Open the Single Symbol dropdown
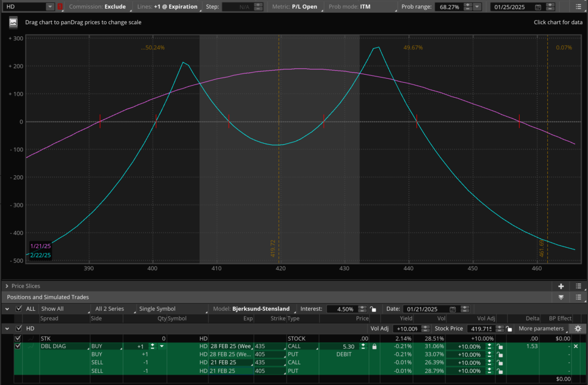 [x=172, y=309]
